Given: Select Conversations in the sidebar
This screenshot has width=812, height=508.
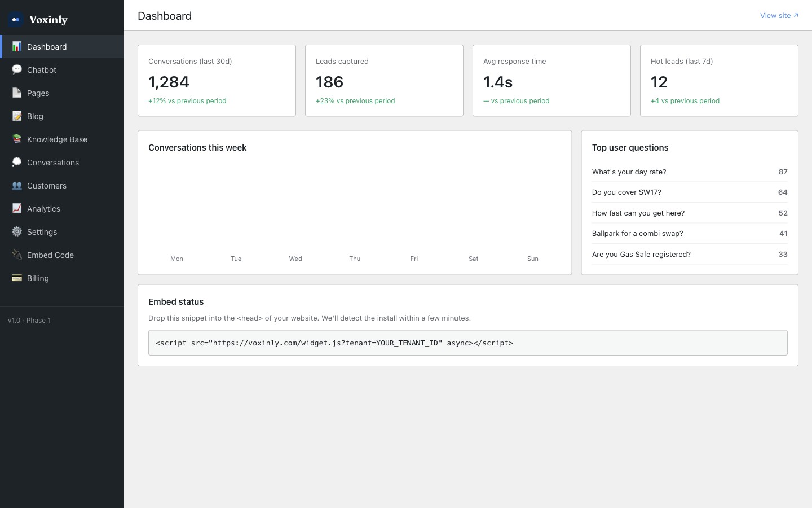Looking at the screenshot, I should tap(62, 163).
